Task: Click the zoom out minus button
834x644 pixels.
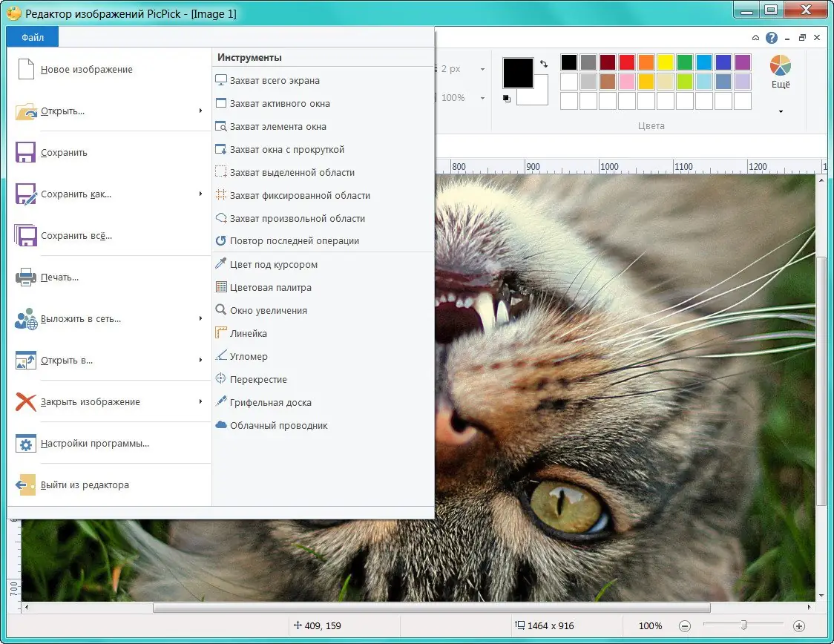Action: (685, 626)
